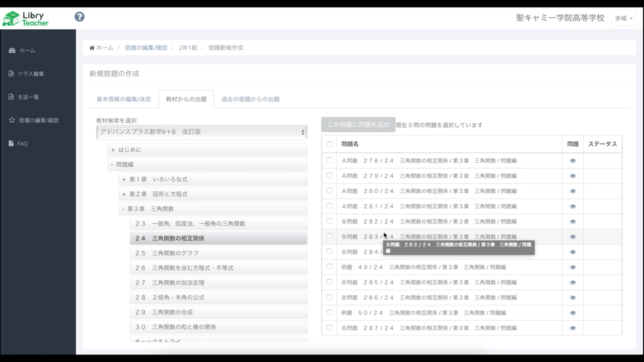Open the 赤城 user menu dropdown
The width and height of the screenshot is (644, 362).
click(x=624, y=18)
